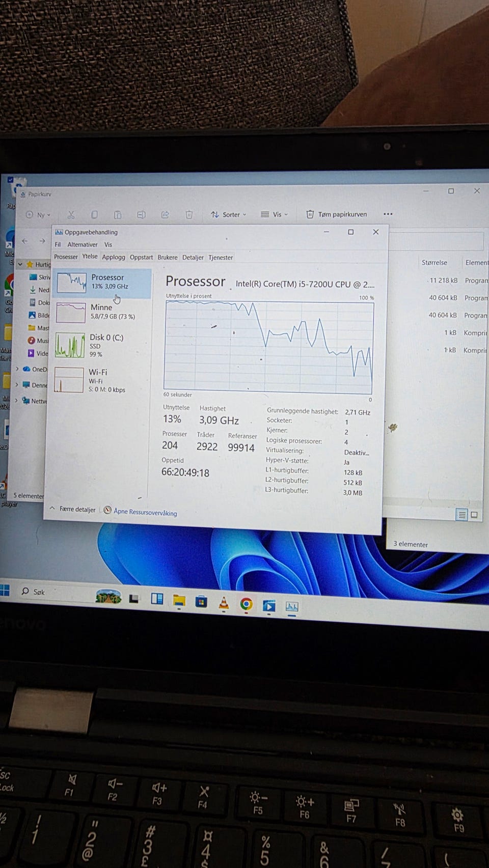Open the Sorter dropdown in Papirkurv
Image resolution: width=489 pixels, height=868 pixels.
click(229, 214)
